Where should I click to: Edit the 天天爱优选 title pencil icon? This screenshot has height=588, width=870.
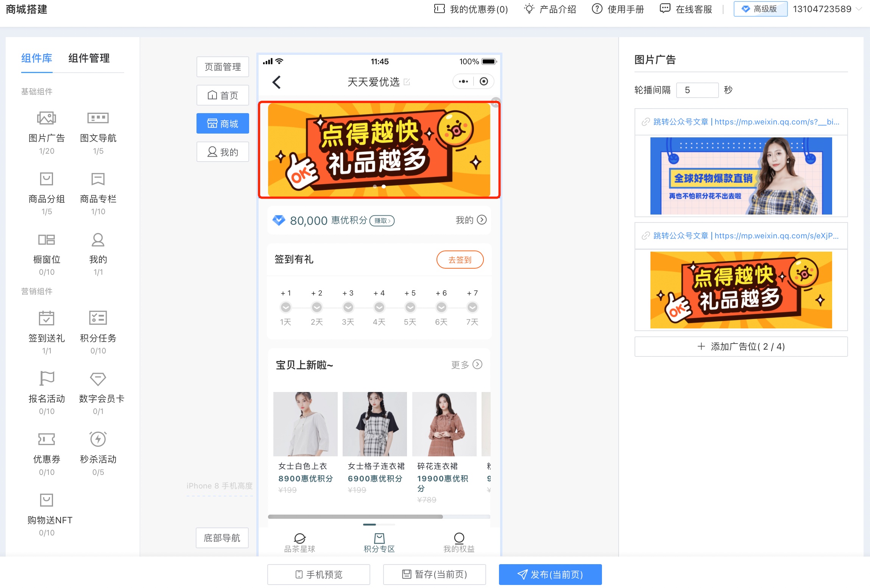(x=407, y=82)
